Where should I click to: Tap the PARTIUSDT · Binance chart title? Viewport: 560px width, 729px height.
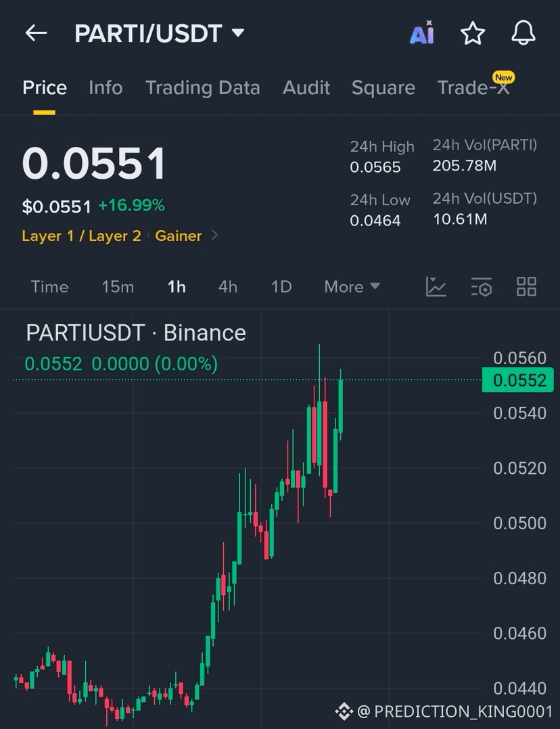pos(136,333)
